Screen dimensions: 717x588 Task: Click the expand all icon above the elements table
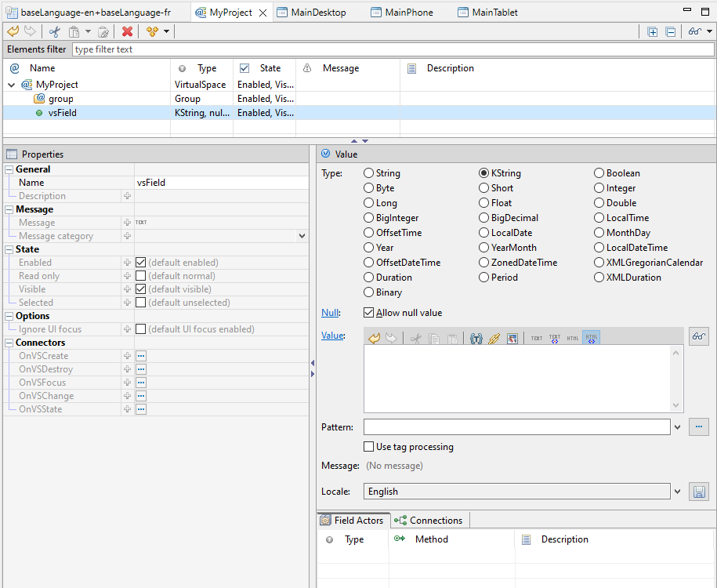click(653, 31)
